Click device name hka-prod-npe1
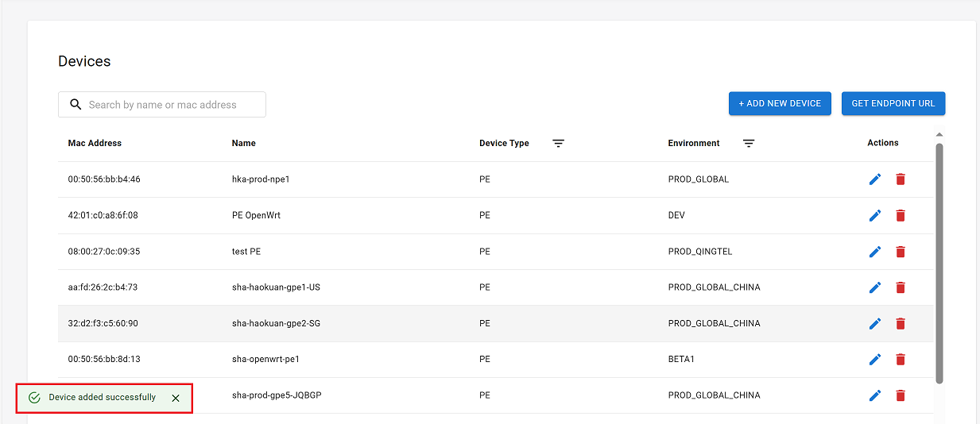 coord(261,179)
